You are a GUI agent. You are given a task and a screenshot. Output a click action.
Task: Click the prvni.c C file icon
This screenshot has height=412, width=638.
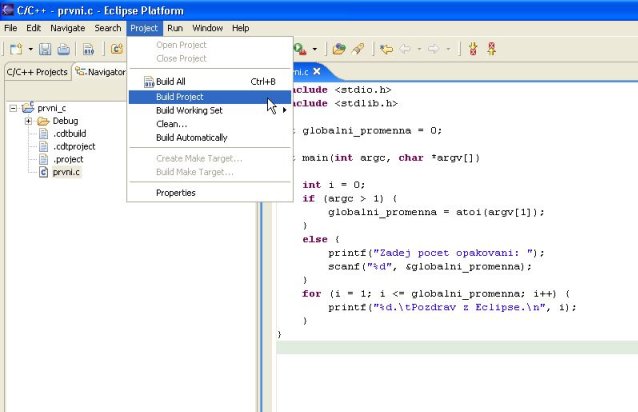coord(44,172)
